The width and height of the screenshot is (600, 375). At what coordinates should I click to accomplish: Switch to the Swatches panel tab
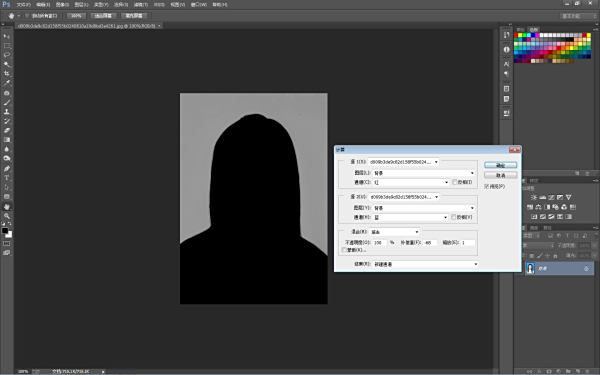(533, 29)
